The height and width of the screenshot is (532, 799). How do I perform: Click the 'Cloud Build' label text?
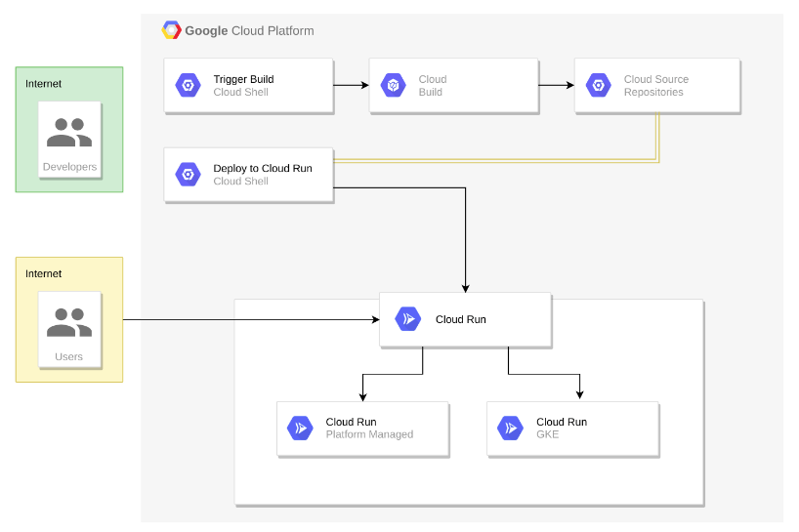tap(433, 86)
